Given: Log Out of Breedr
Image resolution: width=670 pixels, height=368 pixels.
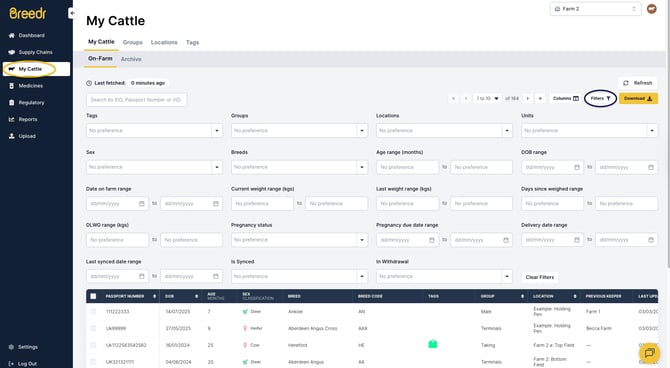Looking at the screenshot, I should [23, 364].
